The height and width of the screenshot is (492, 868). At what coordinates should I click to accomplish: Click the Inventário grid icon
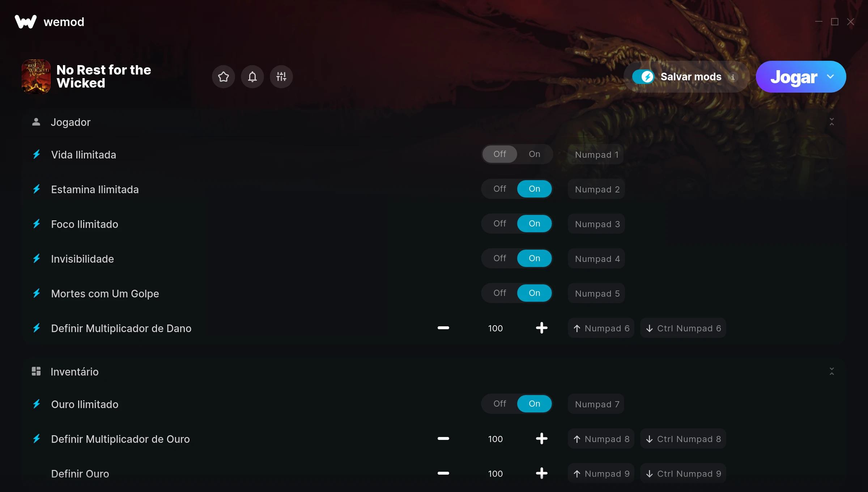point(36,371)
